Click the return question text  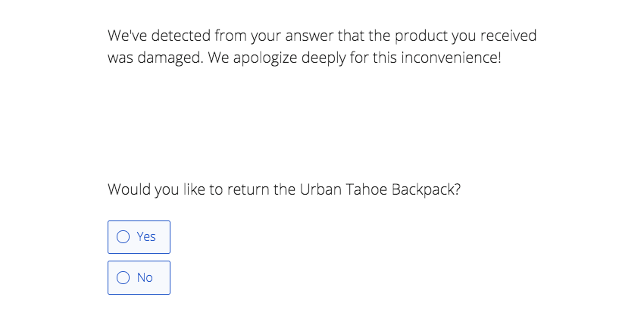[284, 189]
